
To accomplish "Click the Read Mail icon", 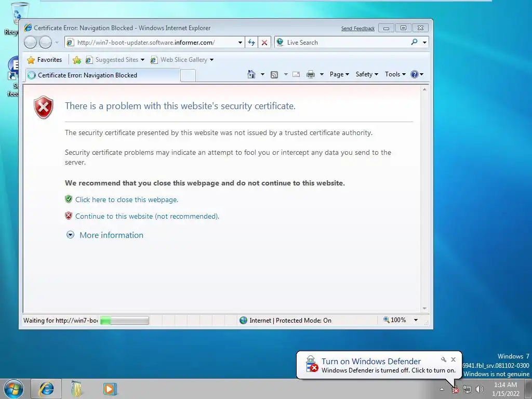I will click(x=296, y=74).
